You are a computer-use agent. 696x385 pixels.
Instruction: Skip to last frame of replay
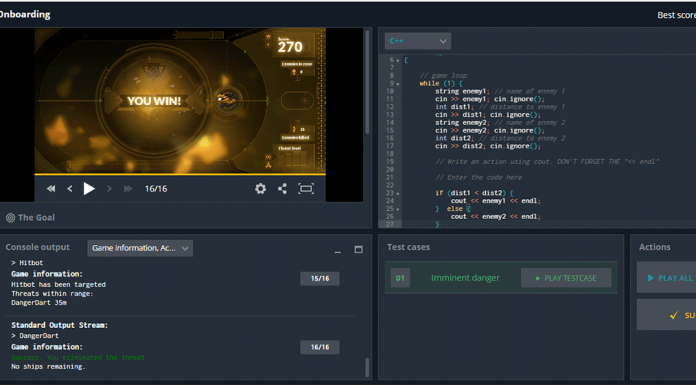point(128,189)
